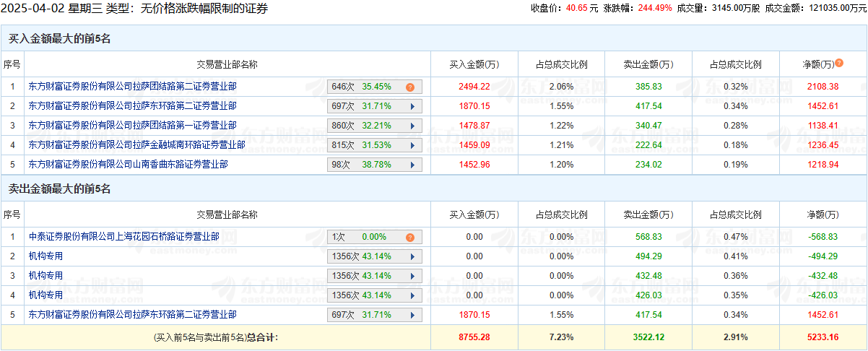Click the 买入金额最大的前5名 section header
This screenshot has width=868, height=351.
(59, 38)
